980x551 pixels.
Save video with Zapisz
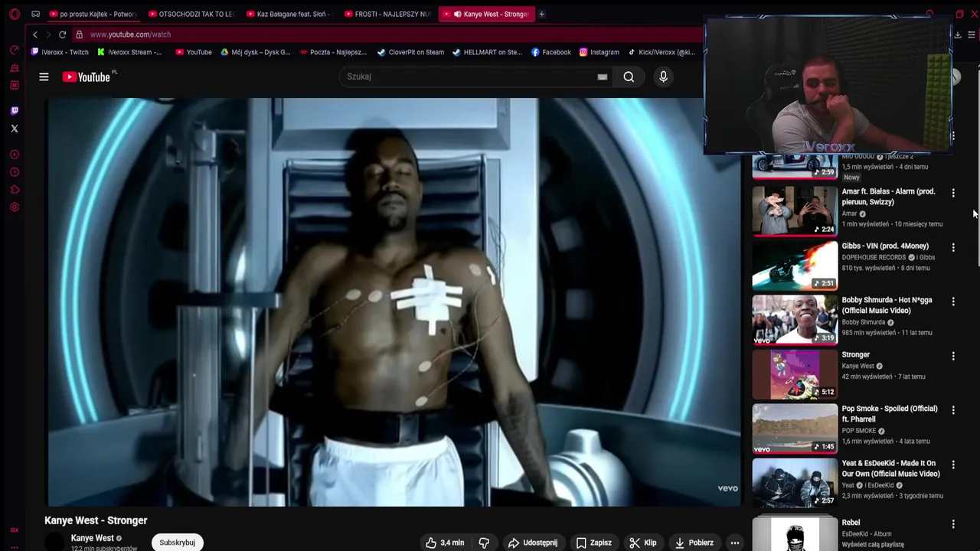tap(594, 543)
